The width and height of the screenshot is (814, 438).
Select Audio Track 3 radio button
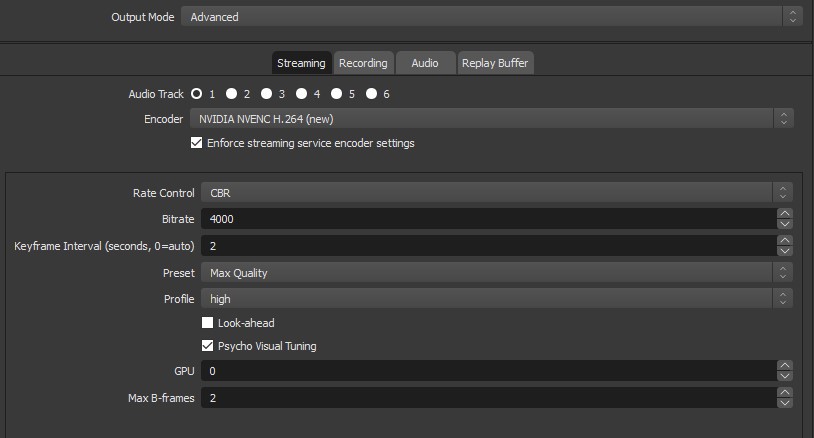(266, 93)
